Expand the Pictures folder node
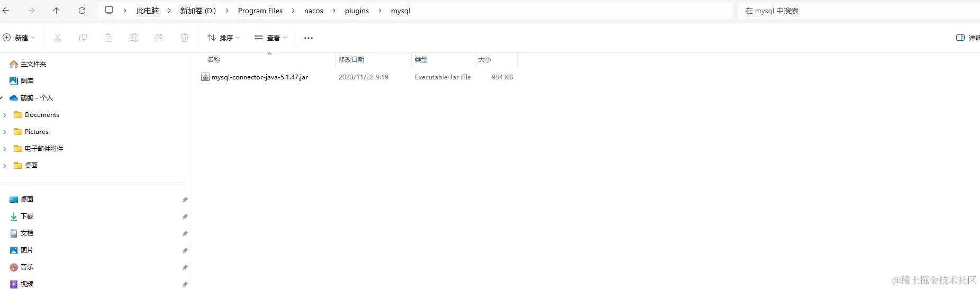Image resolution: width=980 pixels, height=289 pixels. [5, 132]
